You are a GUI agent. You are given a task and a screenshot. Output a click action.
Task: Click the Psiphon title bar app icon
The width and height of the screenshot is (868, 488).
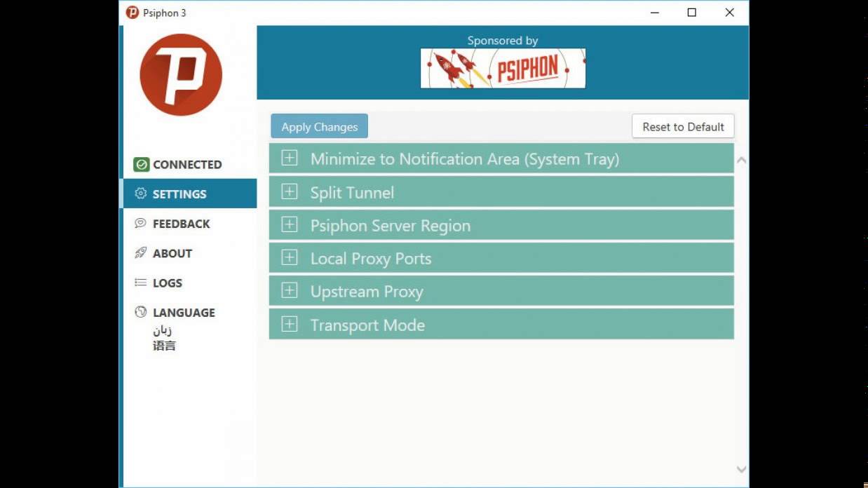(133, 13)
